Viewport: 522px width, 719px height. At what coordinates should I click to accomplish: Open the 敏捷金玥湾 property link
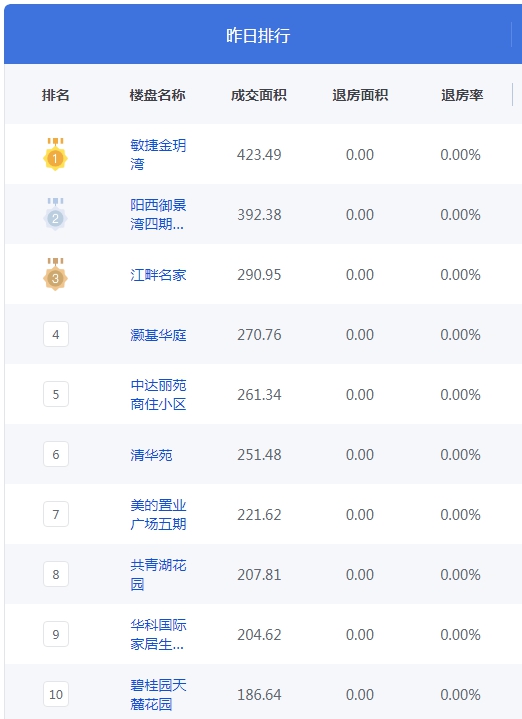(158, 155)
